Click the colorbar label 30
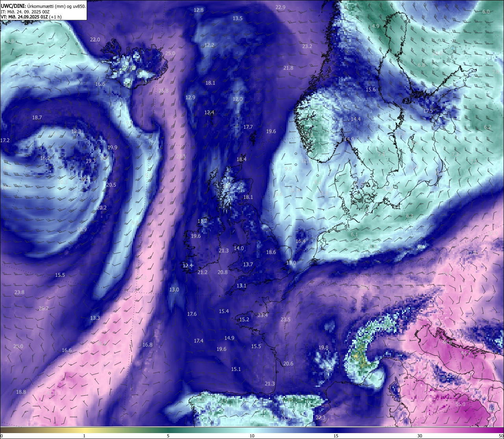The image size is (504, 439). [420, 436]
